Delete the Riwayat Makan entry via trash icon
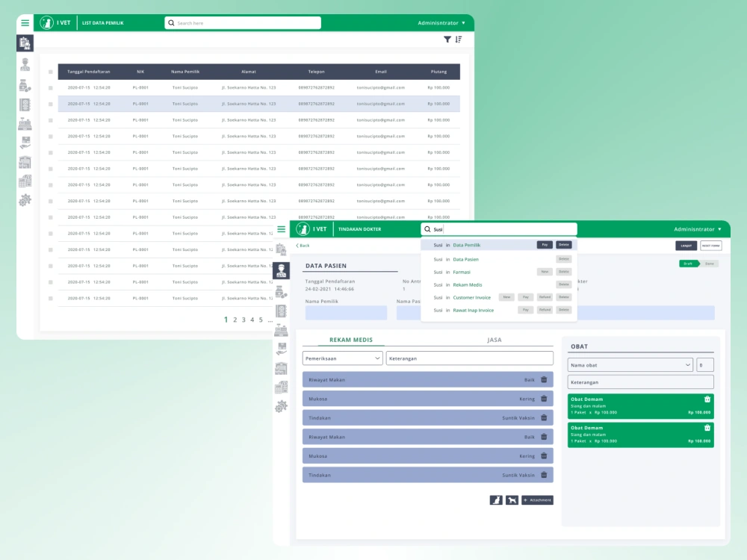 545,379
